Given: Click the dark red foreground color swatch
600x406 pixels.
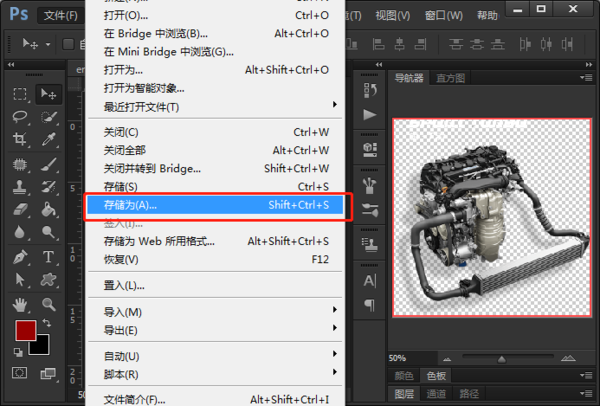Looking at the screenshot, I should click(26, 331).
